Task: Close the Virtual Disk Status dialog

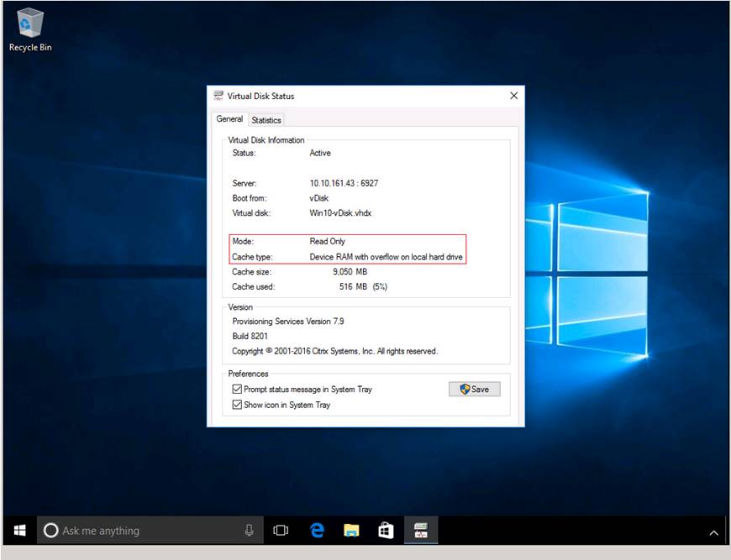Action: (x=513, y=96)
